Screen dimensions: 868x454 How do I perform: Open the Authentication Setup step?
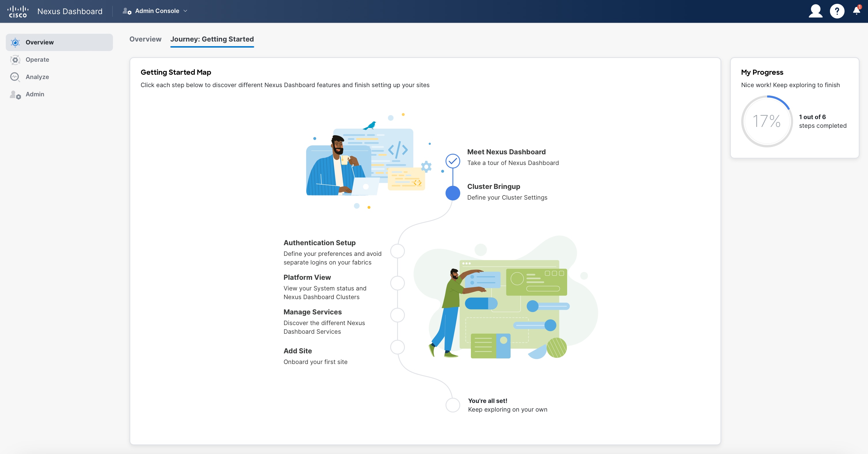[x=319, y=243]
